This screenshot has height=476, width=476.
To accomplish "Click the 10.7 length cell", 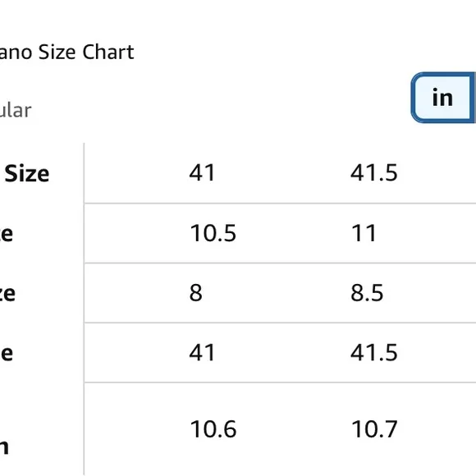I will coord(374,429).
